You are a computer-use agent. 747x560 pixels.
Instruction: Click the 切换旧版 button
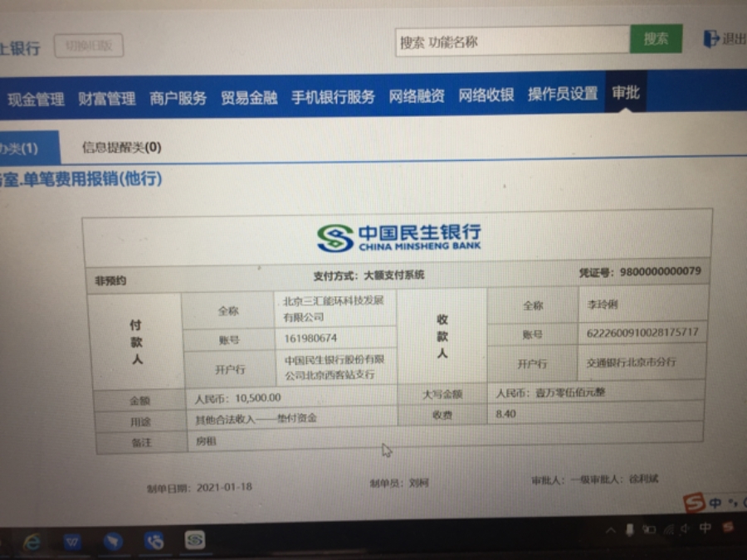tap(89, 46)
